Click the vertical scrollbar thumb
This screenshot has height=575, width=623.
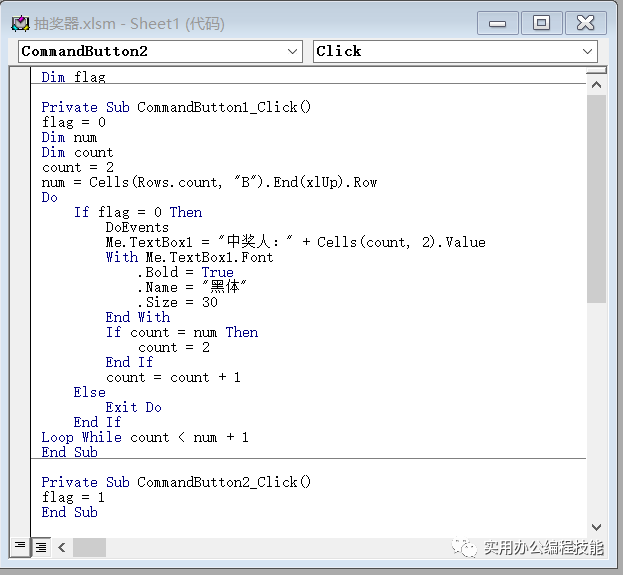pos(596,199)
